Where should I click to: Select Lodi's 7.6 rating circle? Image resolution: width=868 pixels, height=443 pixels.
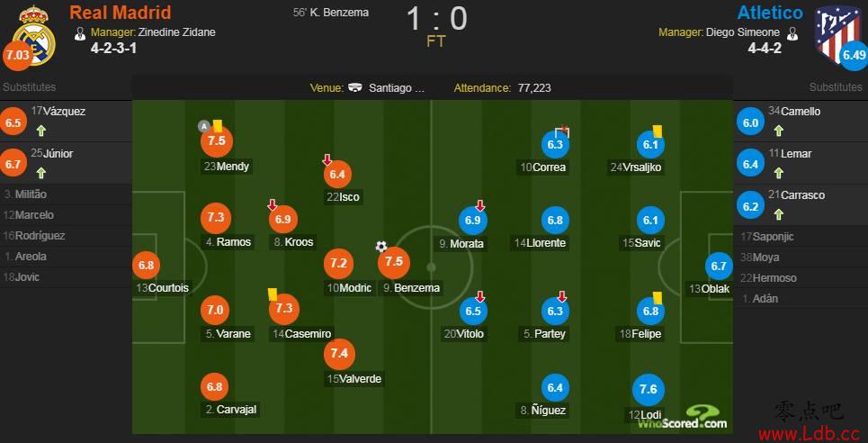pyautogui.click(x=649, y=389)
